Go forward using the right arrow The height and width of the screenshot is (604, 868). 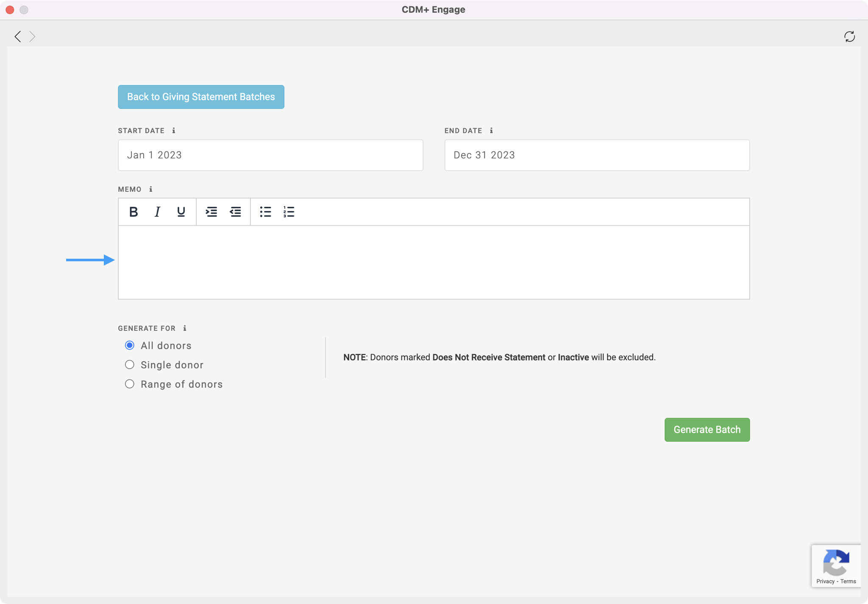(x=32, y=36)
